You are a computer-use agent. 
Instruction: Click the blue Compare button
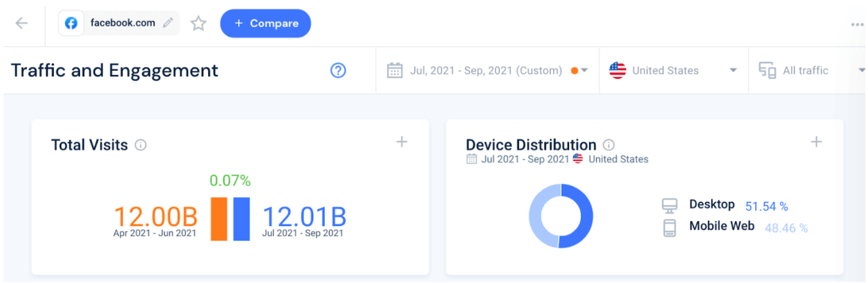[x=265, y=24]
